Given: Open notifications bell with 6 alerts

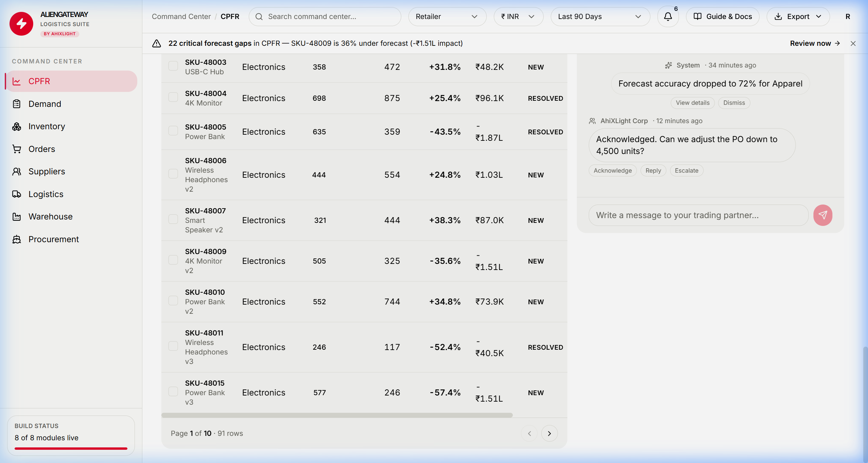Looking at the screenshot, I should click(x=668, y=17).
